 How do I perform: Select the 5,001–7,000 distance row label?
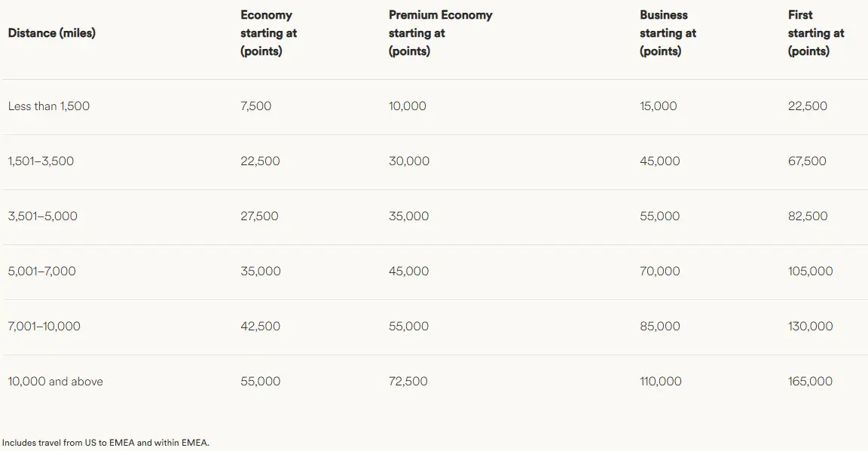(42, 272)
